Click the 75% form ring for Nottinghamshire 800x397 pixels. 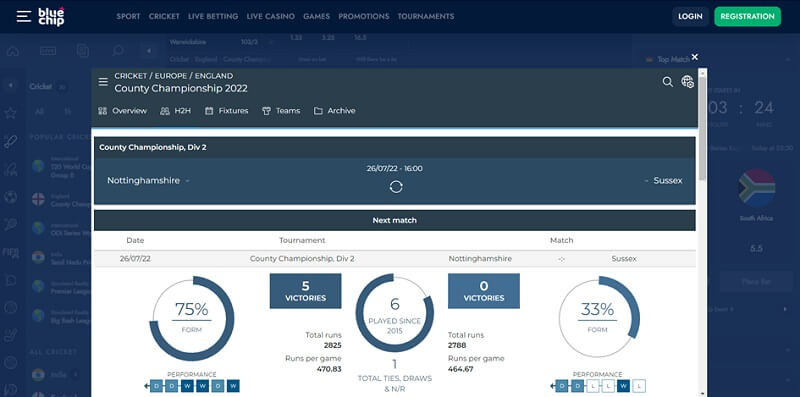pos(192,319)
